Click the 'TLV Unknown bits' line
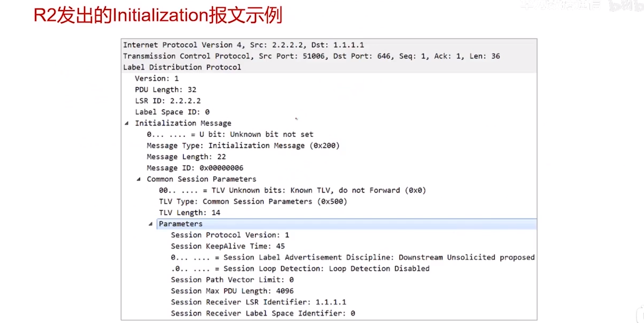644x323 pixels. (292, 190)
